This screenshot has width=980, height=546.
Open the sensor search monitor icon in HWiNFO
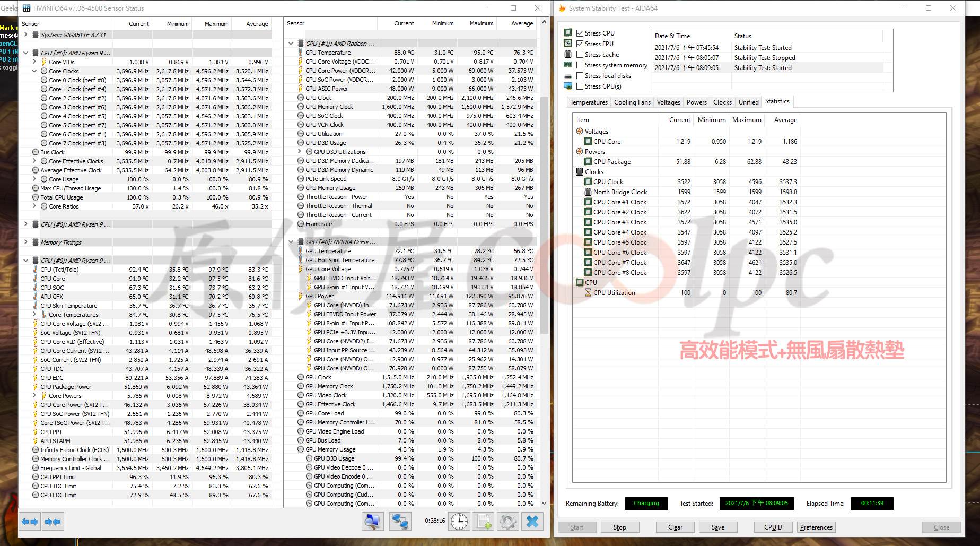click(x=373, y=522)
